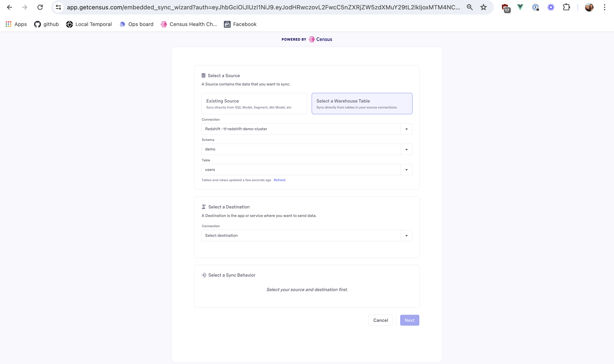This screenshot has width=614, height=364.
Task: Open the Local Temporal bookmark
Action: click(x=89, y=24)
